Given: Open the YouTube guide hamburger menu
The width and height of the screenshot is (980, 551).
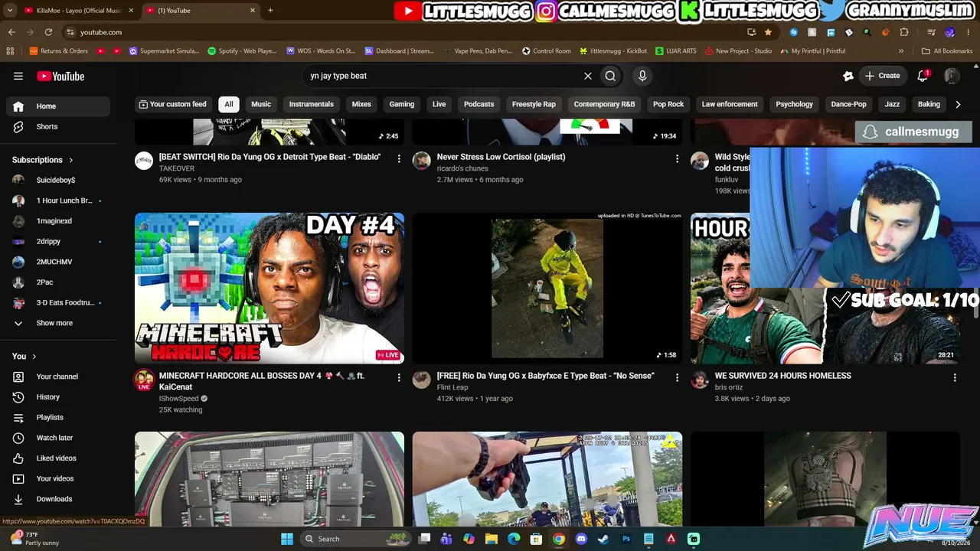Looking at the screenshot, I should 18,76.
